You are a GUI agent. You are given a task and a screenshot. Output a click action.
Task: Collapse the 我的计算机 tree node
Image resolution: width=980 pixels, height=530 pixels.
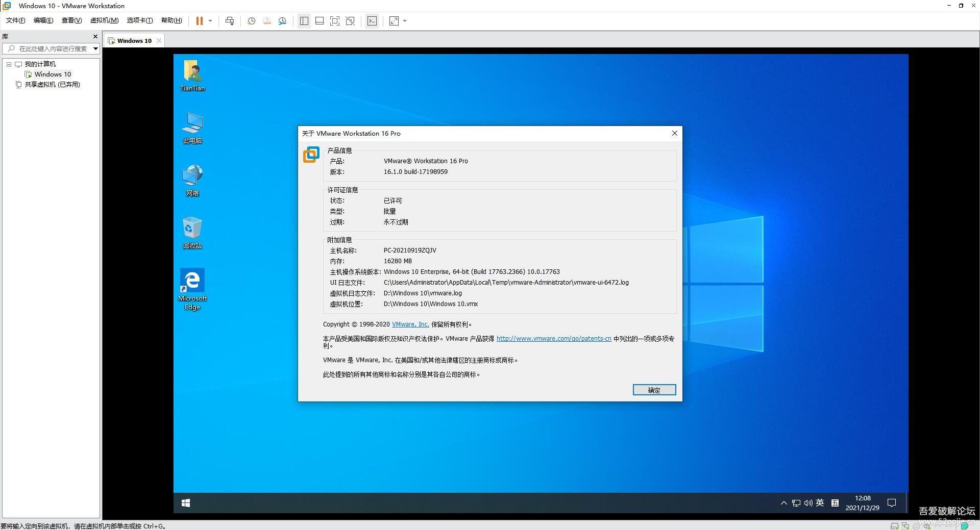click(x=9, y=64)
